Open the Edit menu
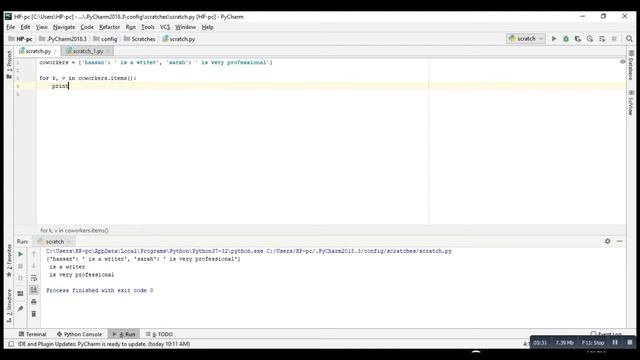The height and width of the screenshot is (360, 640). (x=25, y=27)
